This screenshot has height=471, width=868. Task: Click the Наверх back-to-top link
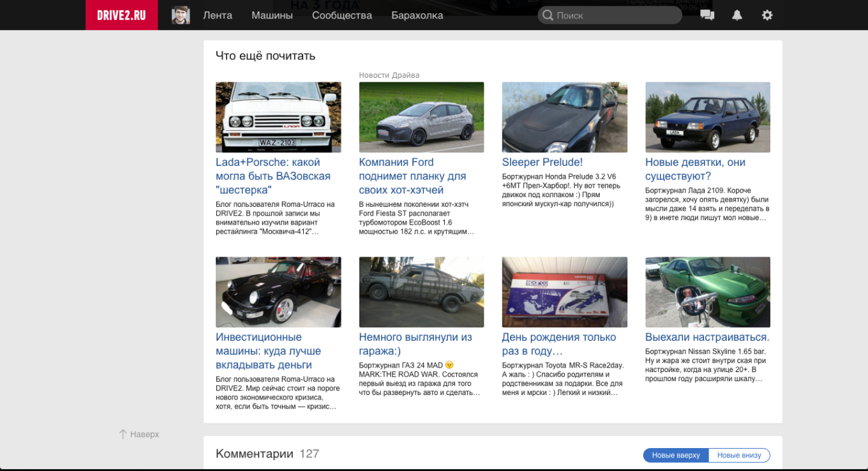(x=139, y=434)
